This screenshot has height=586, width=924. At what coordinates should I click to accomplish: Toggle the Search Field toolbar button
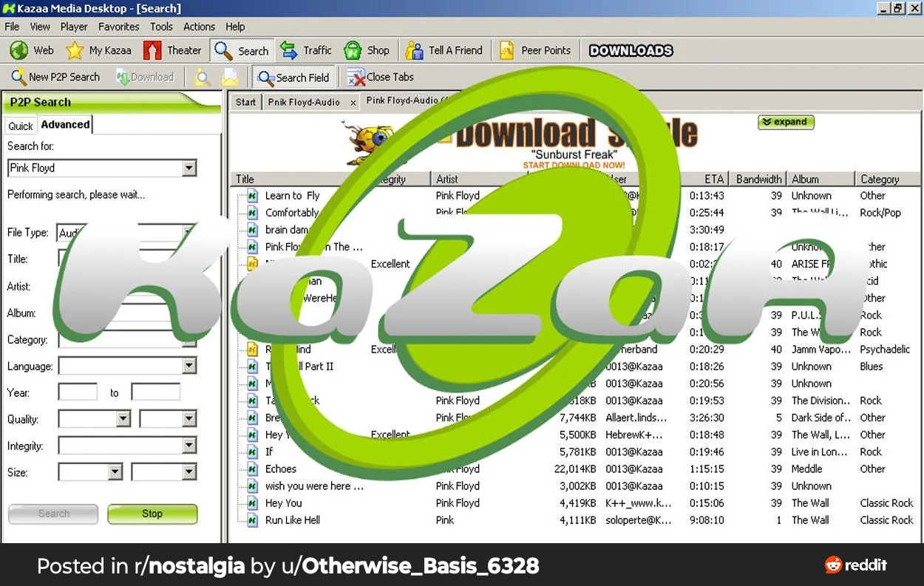(293, 77)
